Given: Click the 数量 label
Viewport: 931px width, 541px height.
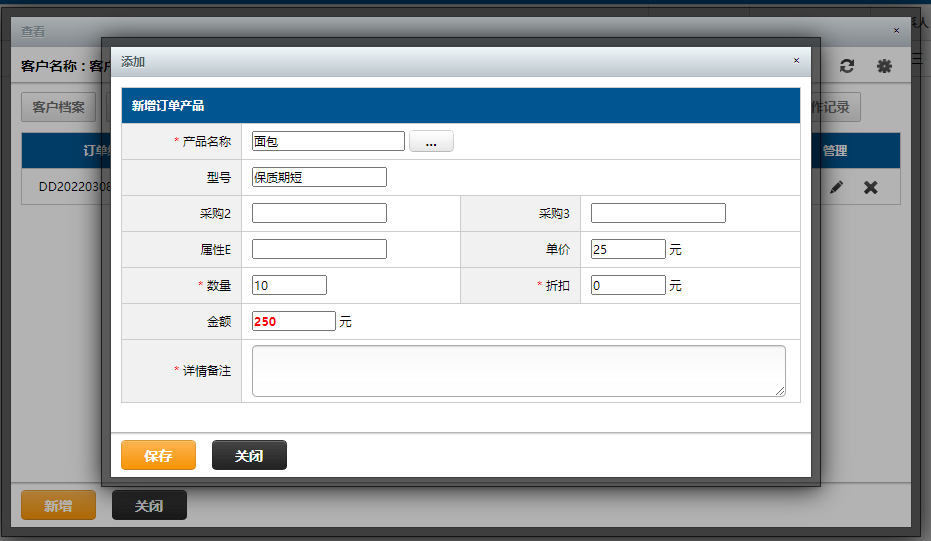Looking at the screenshot, I should coord(219,285).
